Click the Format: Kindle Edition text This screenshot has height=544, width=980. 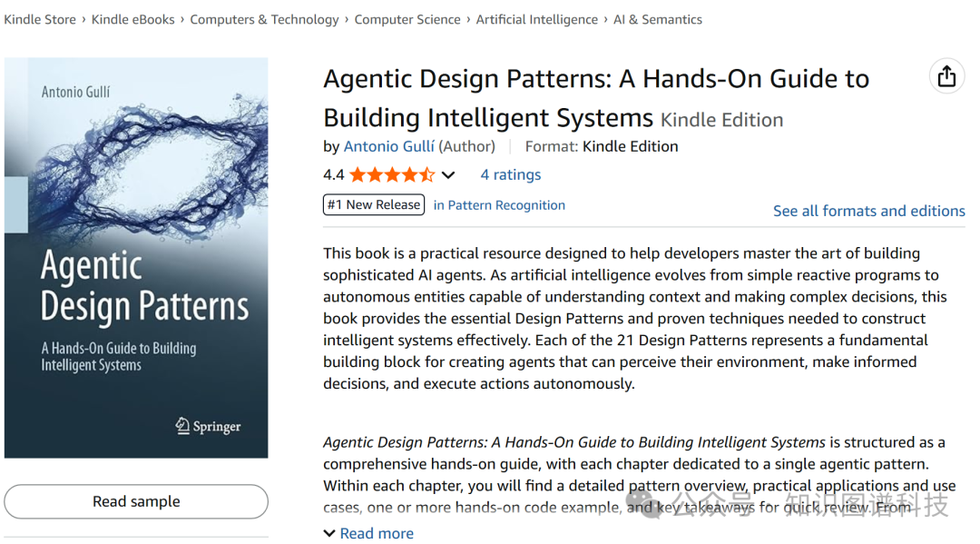[x=602, y=146]
